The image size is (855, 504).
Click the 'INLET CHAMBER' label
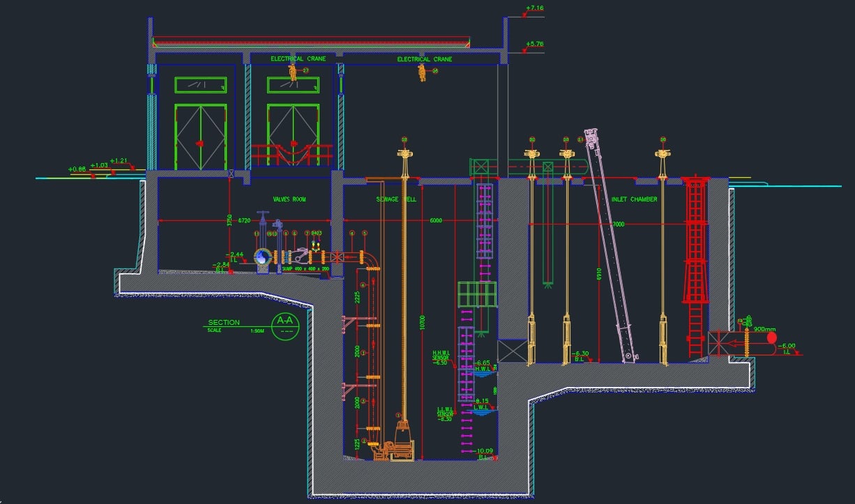point(634,199)
